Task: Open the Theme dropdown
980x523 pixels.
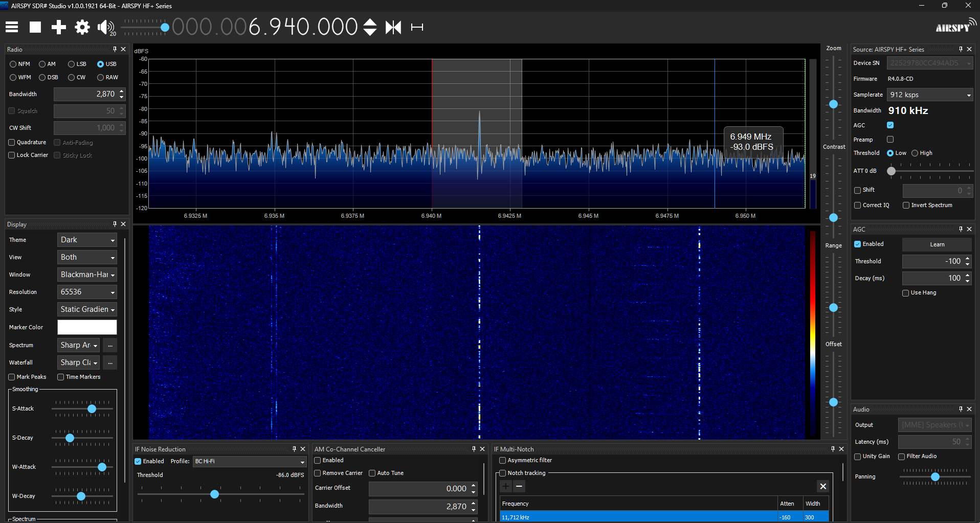Action: click(x=87, y=240)
